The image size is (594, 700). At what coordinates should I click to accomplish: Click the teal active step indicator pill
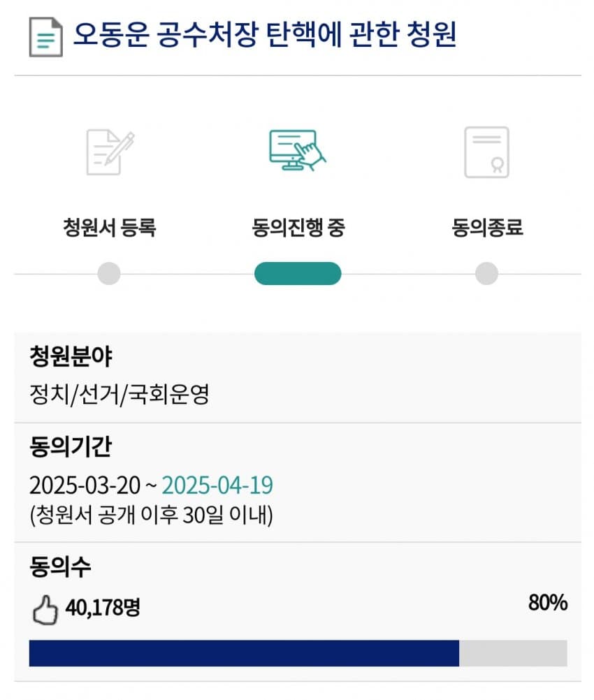coord(298,274)
